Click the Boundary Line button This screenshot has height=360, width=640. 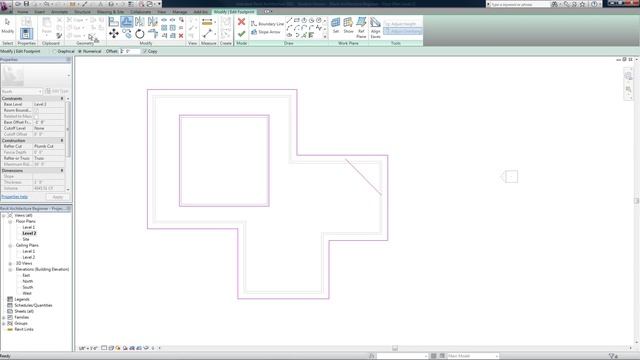(x=267, y=24)
